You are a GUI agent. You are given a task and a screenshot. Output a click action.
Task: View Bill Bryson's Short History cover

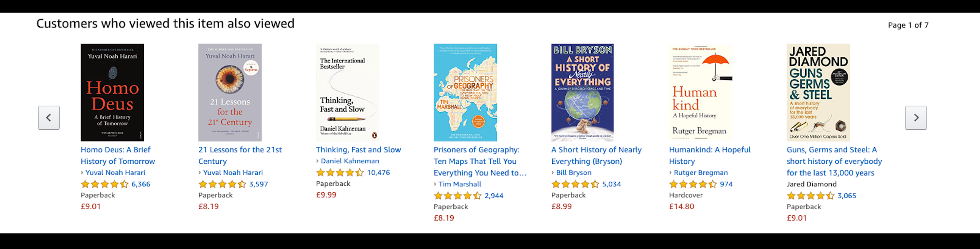click(582, 92)
